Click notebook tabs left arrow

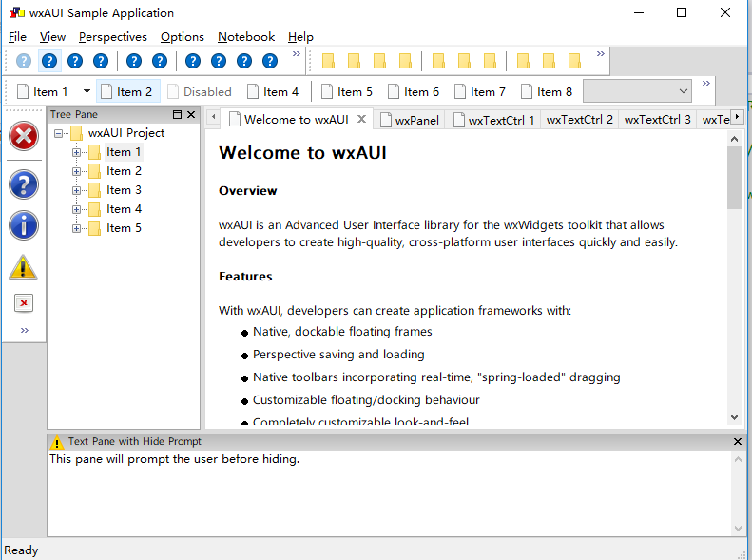[213, 117]
